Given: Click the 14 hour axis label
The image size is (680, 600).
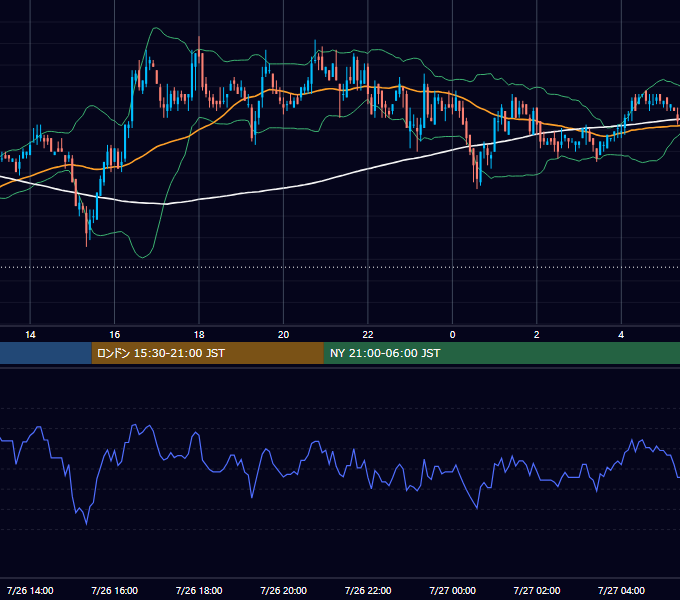Looking at the screenshot, I should click(x=30, y=335).
